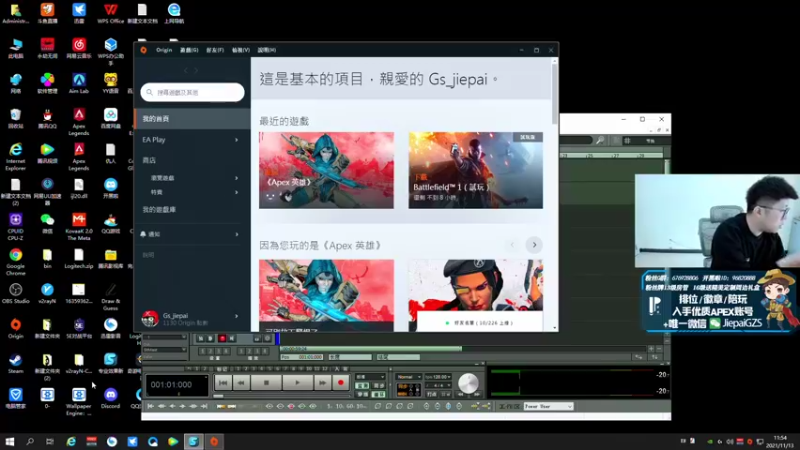800x450 pixels.
Task: Open Apex 英雄 recent game tile
Action: [x=326, y=170]
